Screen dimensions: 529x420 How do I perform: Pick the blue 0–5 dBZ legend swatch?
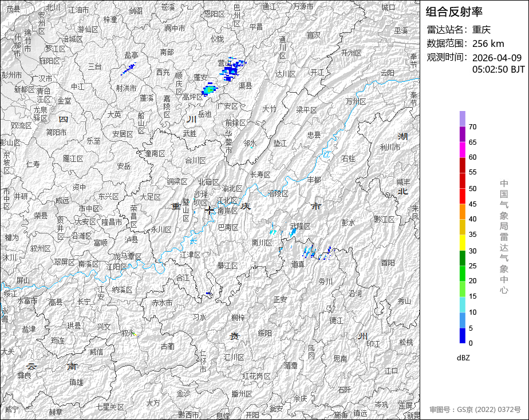(463, 336)
